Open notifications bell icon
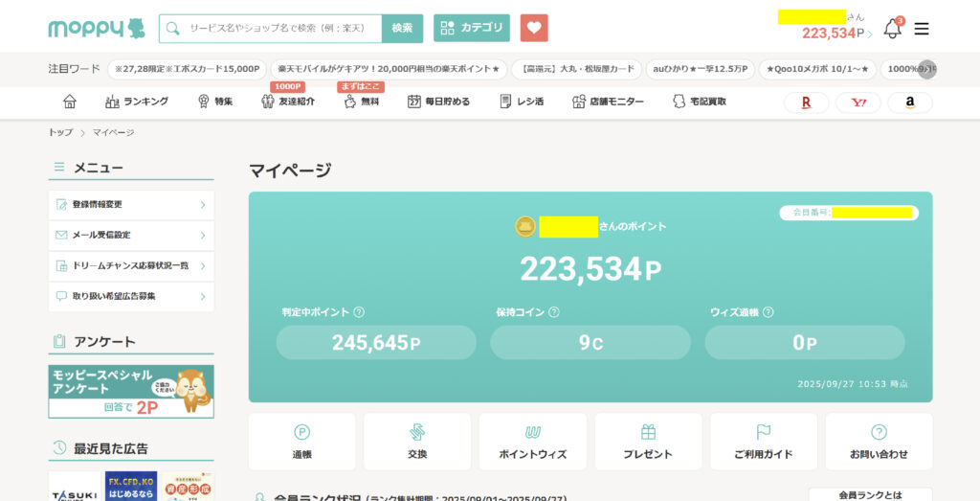The width and height of the screenshot is (980, 501). [893, 28]
